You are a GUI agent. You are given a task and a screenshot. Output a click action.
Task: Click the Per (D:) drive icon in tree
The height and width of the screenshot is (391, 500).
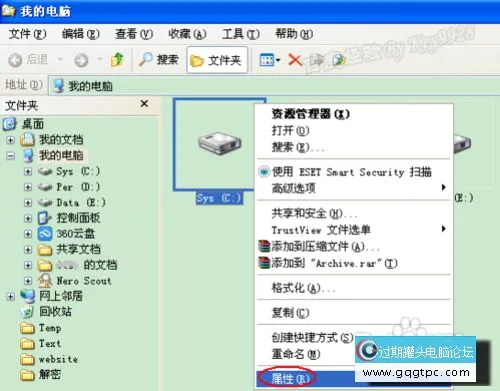click(45, 187)
